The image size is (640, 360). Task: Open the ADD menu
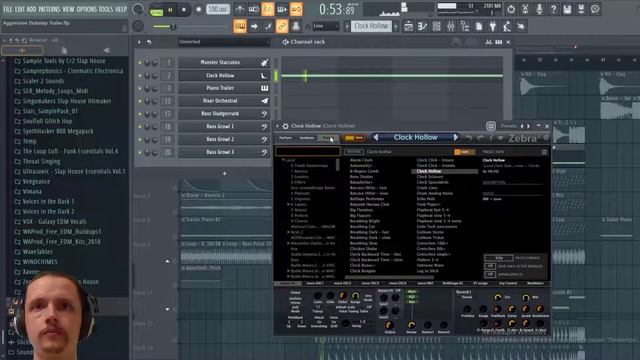point(31,9)
